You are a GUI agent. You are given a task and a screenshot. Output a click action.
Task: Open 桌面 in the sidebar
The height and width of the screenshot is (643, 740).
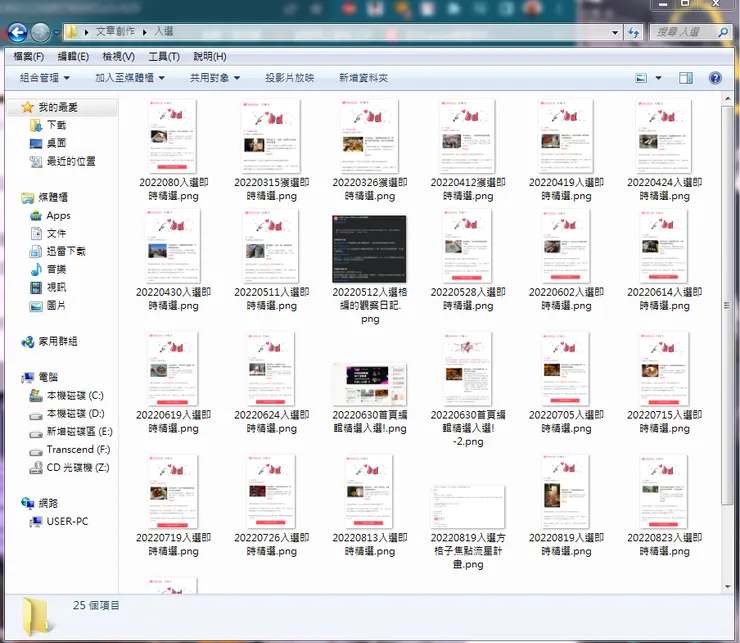(56, 143)
